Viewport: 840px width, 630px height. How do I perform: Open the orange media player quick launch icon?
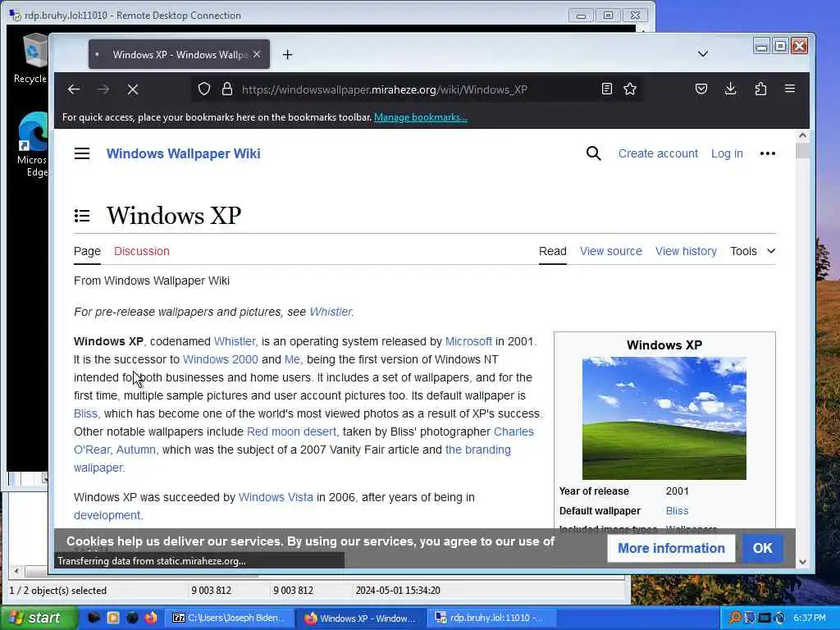pyautogui.click(x=113, y=618)
